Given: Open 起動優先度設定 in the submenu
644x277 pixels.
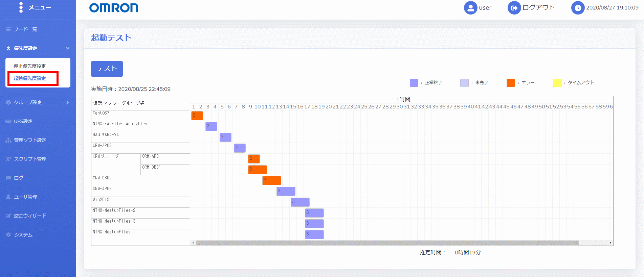Looking at the screenshot, I should pos(30,78).
